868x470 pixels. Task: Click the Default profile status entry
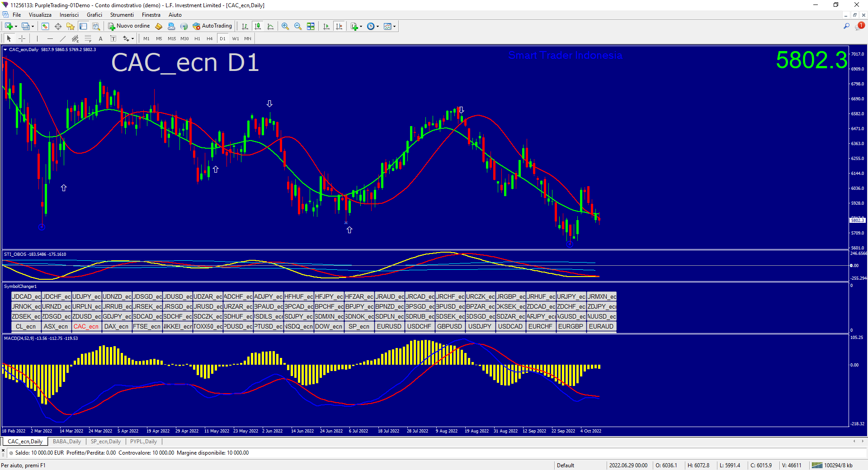click(566, 465)
